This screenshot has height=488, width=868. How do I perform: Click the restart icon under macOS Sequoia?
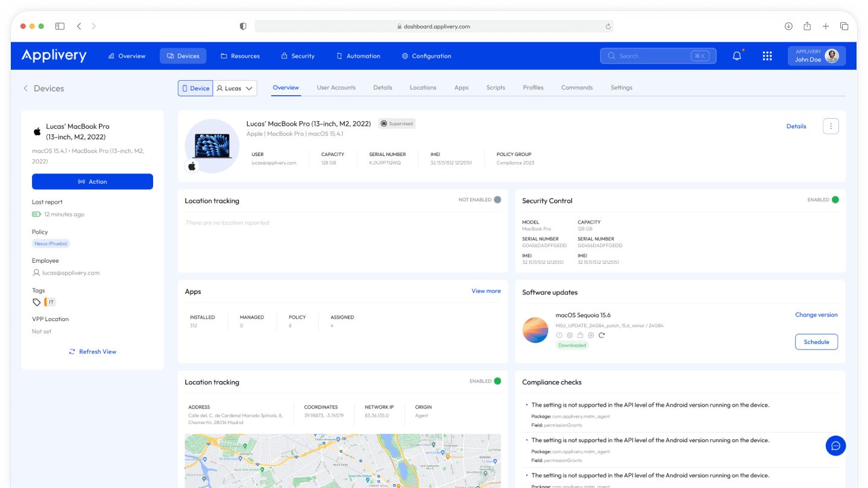601,335
